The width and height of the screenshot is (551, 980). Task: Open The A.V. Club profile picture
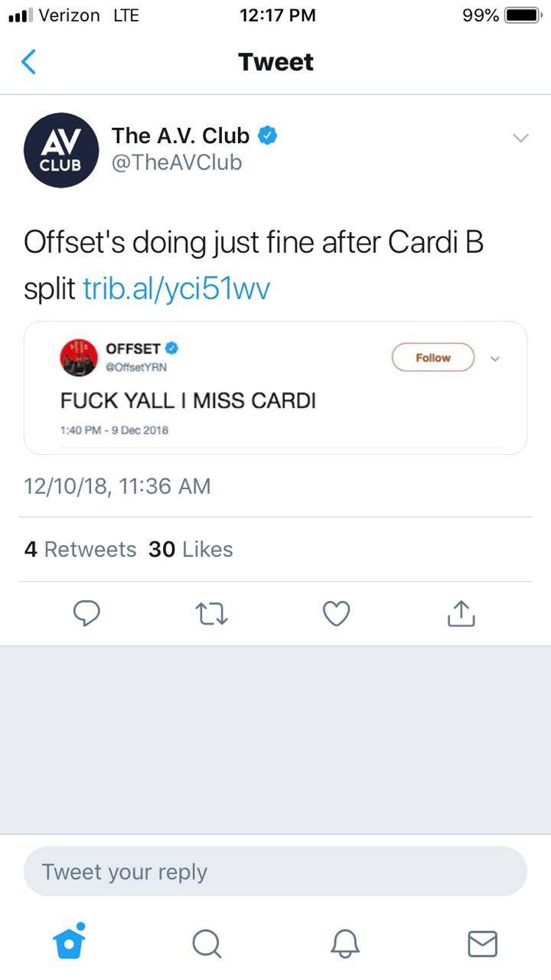pos(60,150)
